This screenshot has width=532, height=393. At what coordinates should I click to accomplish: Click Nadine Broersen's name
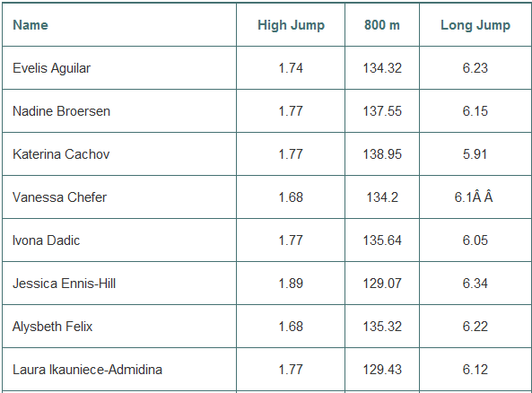61,111
